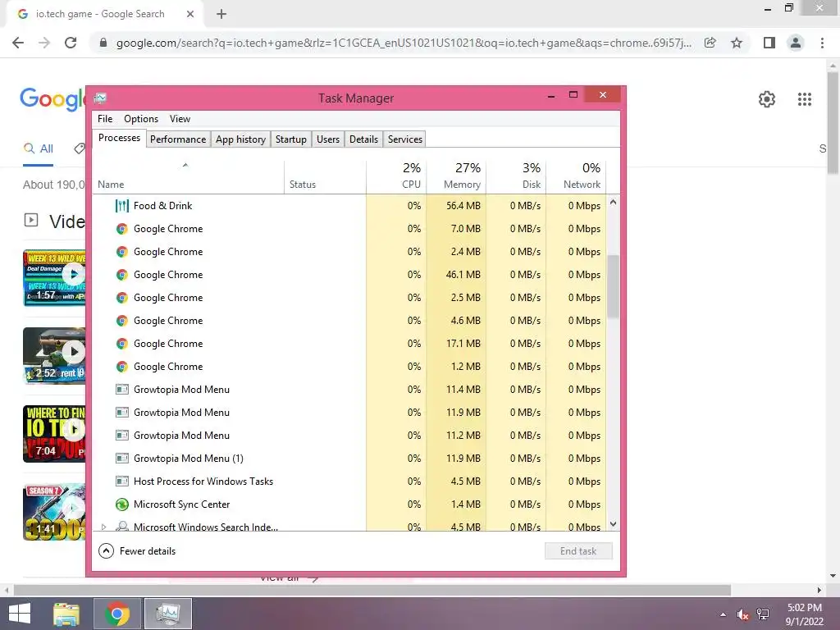Switch to the Users tab
This screenshot has width=840, height=630.
click(x=328, y=139)
